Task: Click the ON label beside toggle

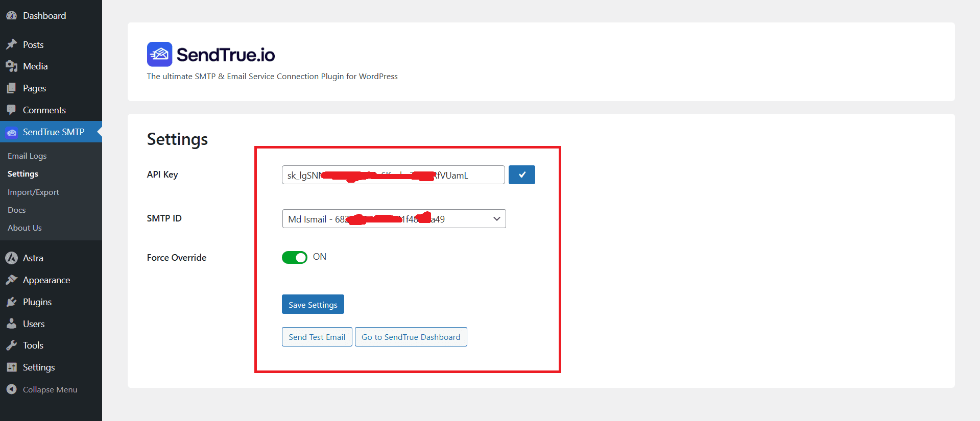Action: tap(320, 257)
